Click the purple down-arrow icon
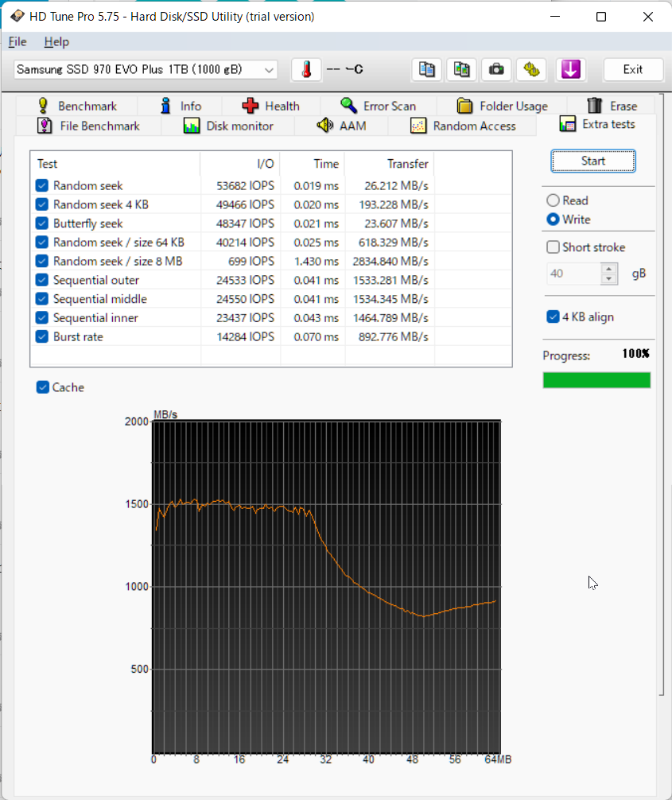Screen dimensions: 672x800 tap(570, 69)
